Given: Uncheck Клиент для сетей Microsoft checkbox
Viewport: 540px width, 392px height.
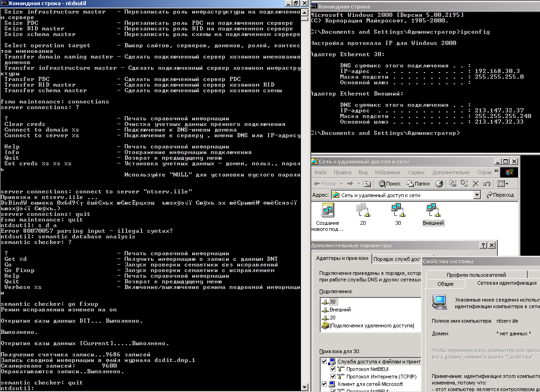Looking at the screenshot, I should (324, 384).
